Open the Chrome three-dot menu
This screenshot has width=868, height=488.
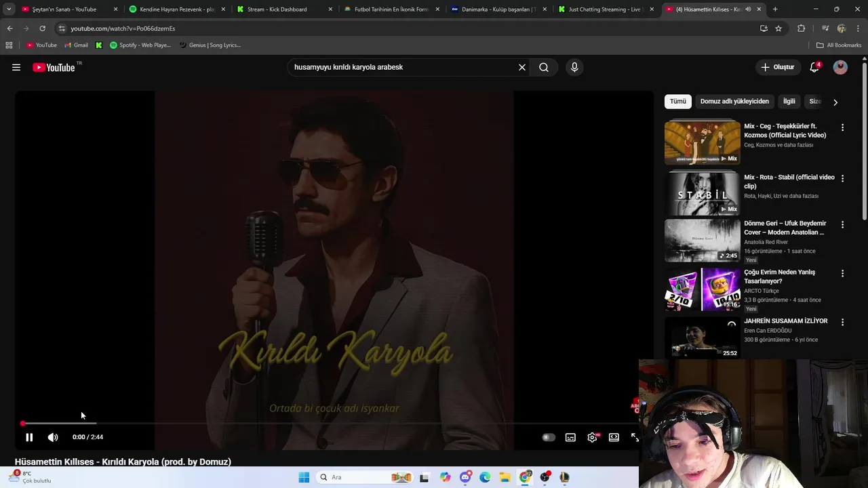[x=857, y=28]
